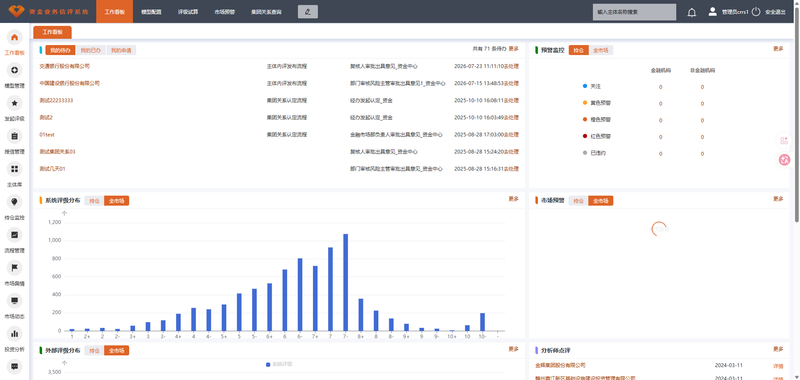Open 集团关系查询 in top menu
Screen dimensions: 800x380
266,12
